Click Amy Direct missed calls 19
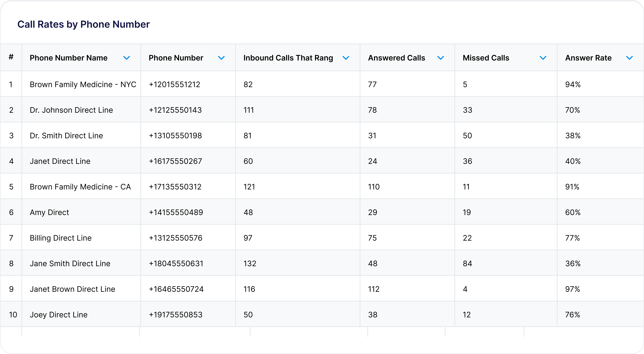644x354 pixels. pyautogui.click(x=467, y=212)
